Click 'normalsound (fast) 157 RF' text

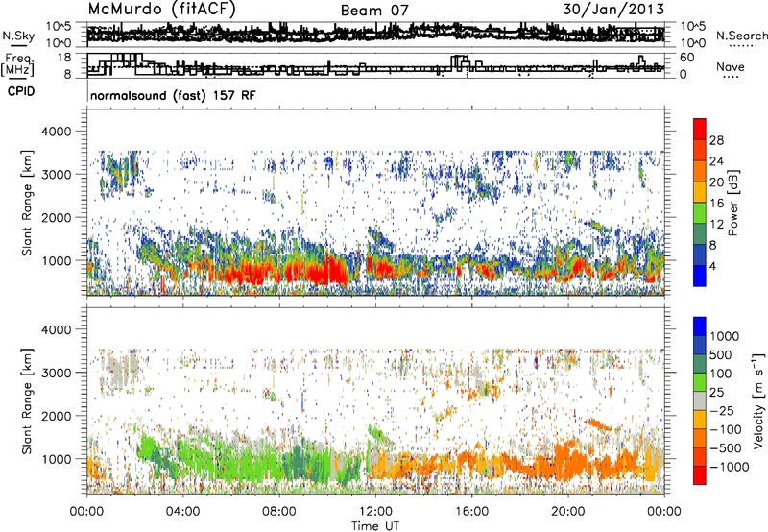click(x=173, y=95)
